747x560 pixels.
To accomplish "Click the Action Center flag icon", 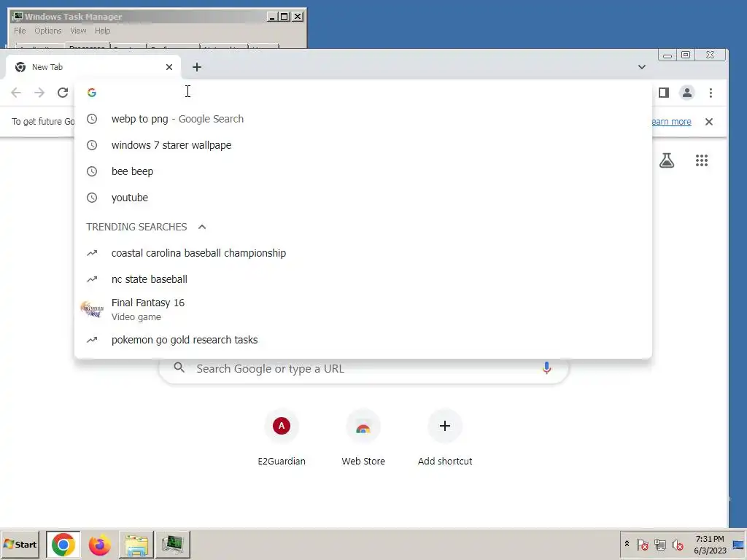I will coord(642,545).
